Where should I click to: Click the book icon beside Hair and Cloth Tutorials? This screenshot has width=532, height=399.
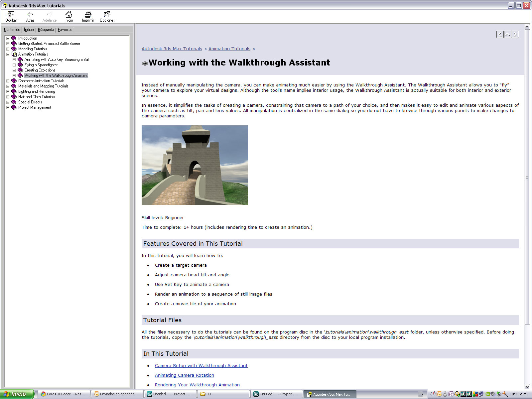click(x=14, y=97)
